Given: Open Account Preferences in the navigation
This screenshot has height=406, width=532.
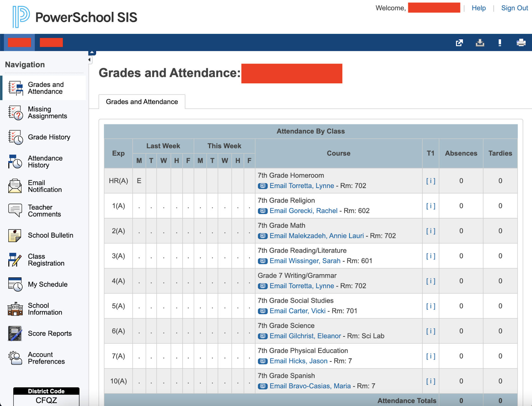Looking at the screenshot, I should tap(46, 358).
